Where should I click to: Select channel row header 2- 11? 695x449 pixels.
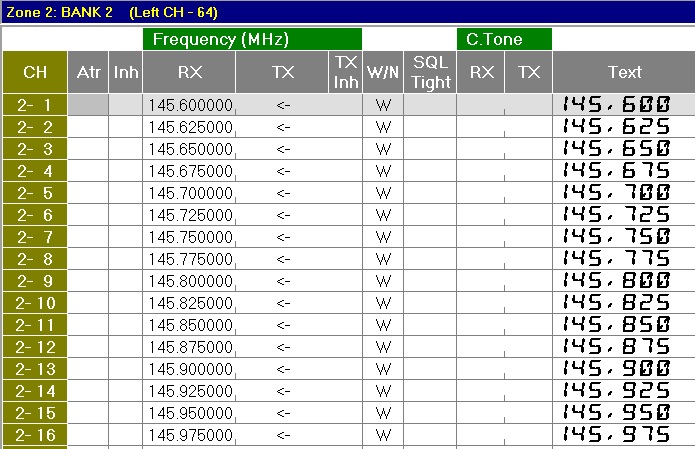pyautogui.click(x=35, y=325)
